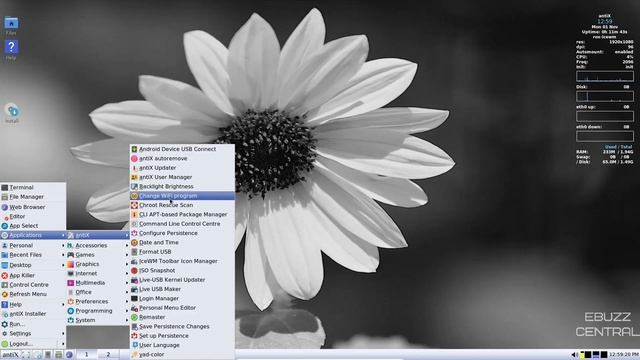Viewport: 640px width, 360px height.
Task: Open App Select menu entry
Action: (33, 226)
